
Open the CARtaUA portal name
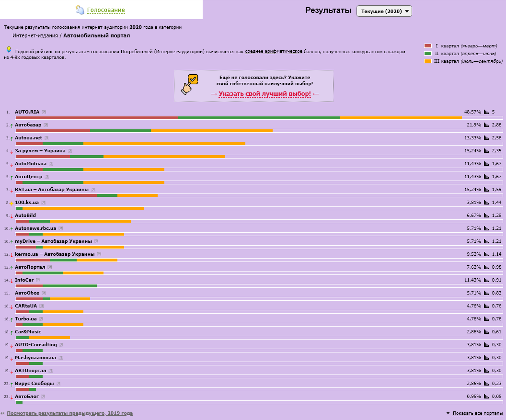pos(26,306)
